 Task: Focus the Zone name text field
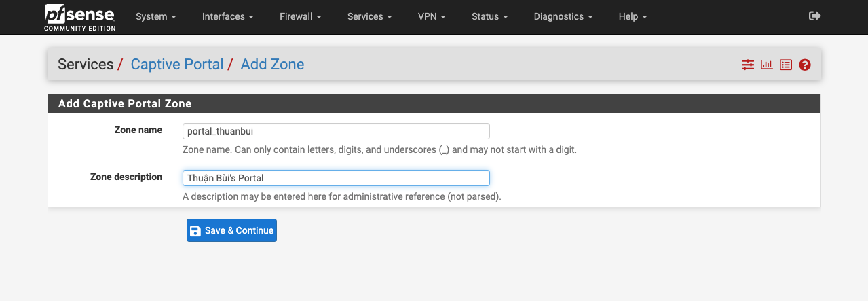coord(336,131)
